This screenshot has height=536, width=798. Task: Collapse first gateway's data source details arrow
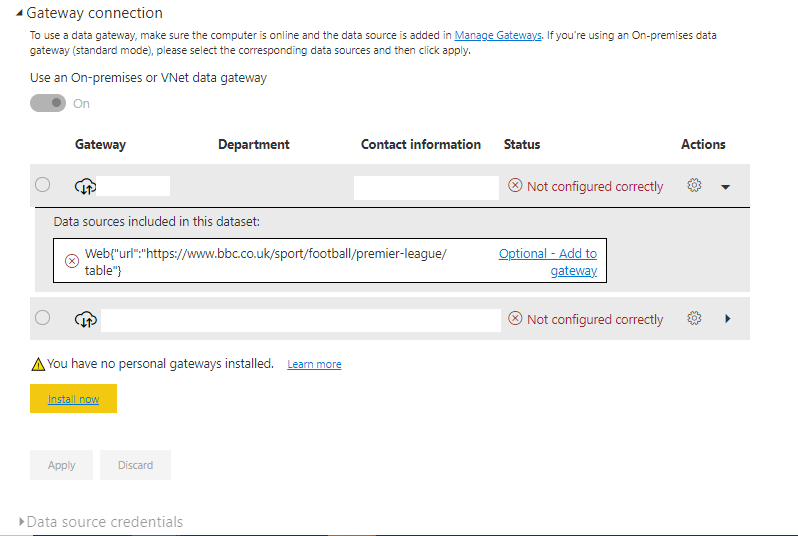(x=726, y=187)
